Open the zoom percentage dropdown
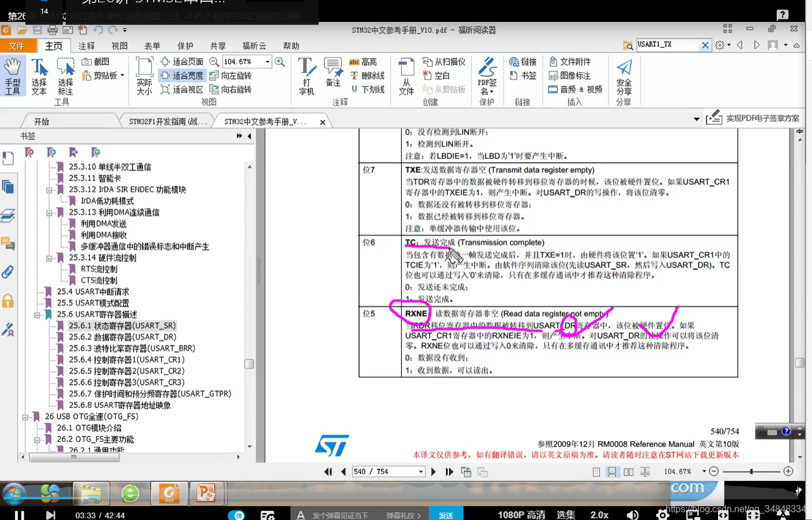 point(267,62)
